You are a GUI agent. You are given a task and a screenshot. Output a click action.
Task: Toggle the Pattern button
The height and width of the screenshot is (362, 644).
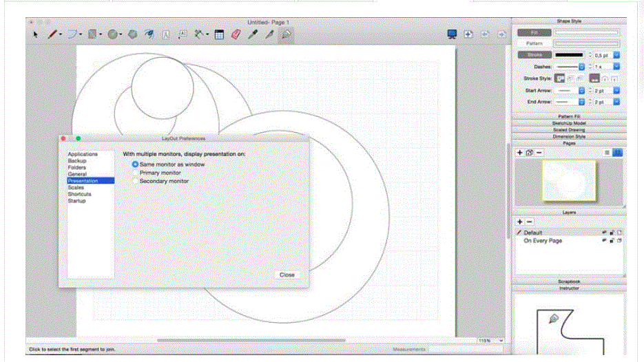tap(534, 43)
